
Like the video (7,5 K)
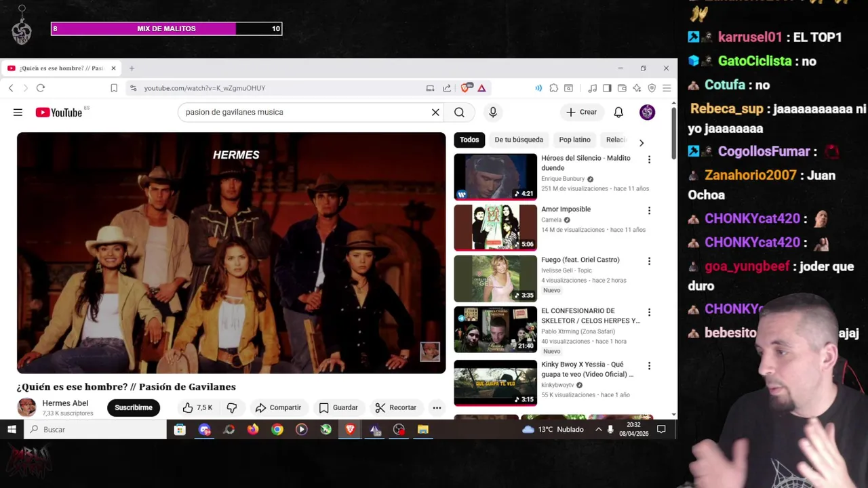pos(197,407)
